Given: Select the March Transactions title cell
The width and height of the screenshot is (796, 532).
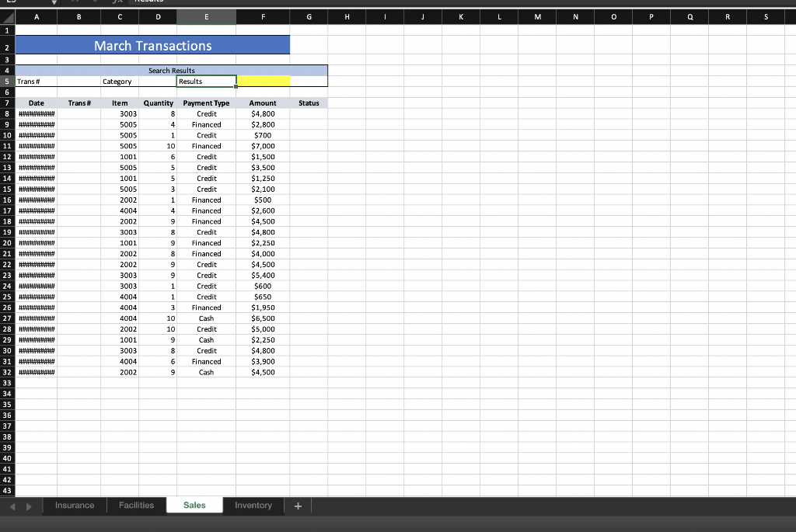Looking at the screenshot, I should [x=152, y=45].
